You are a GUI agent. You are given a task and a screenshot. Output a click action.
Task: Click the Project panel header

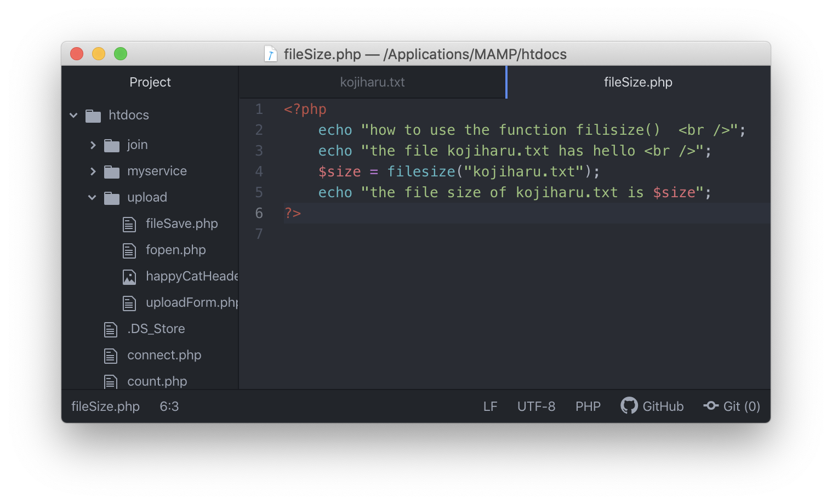coord(150,82)
